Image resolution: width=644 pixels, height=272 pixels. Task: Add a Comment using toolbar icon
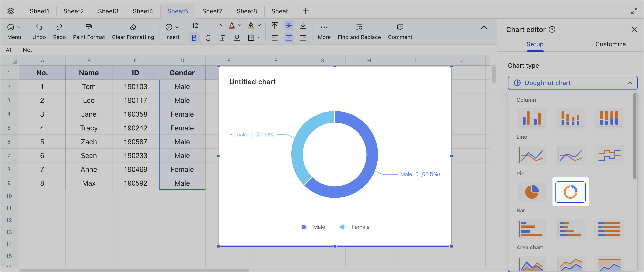click(400, 27)
